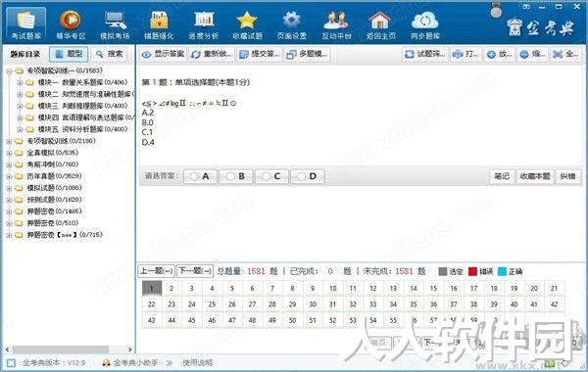The width and height of the screenshot is (588, 372).
Task: Zoom in with the 放 plus button
Action: tap(499, 54)
